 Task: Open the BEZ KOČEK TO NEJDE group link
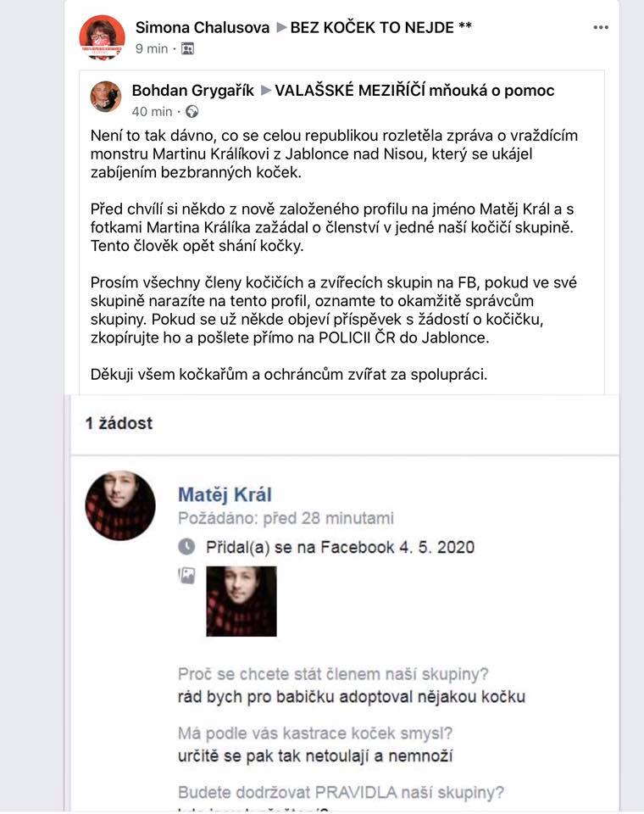click(381, 27)
